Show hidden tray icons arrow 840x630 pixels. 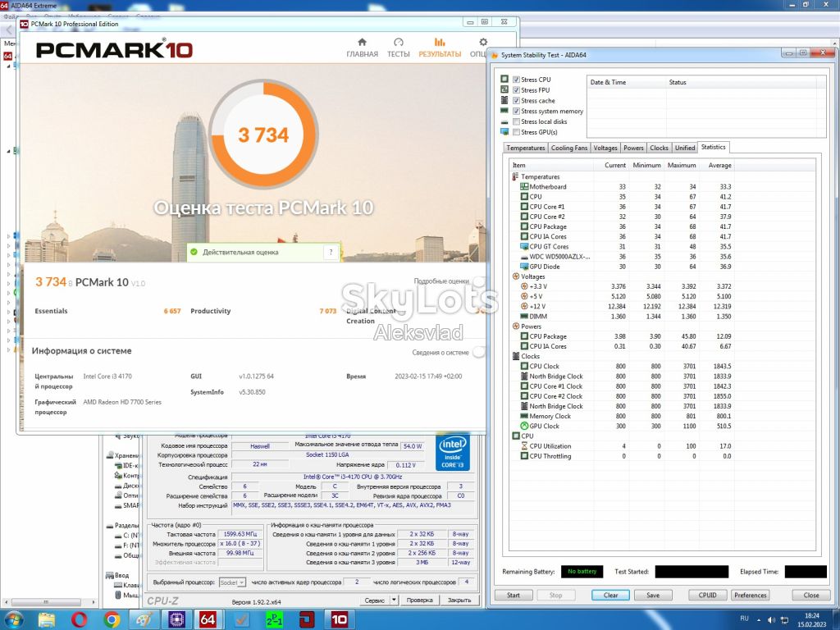coord(759,620)
